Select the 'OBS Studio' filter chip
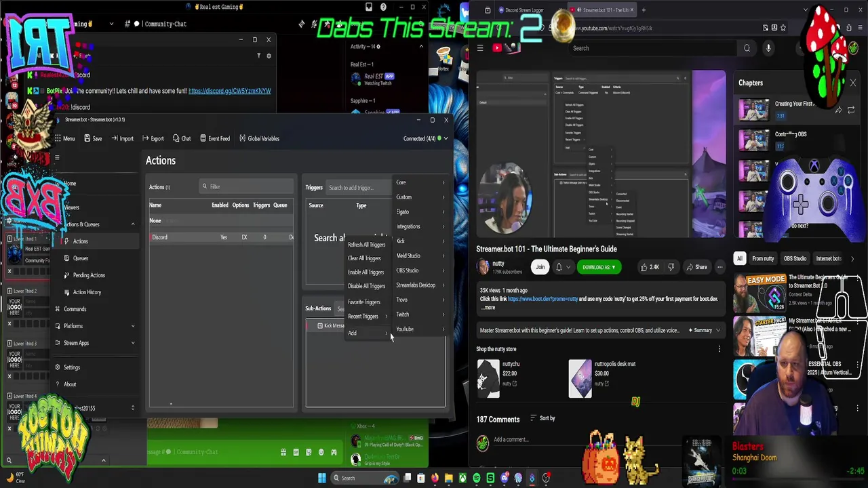The width and height of the screenshot is (868, 488). tap(795, 258)
